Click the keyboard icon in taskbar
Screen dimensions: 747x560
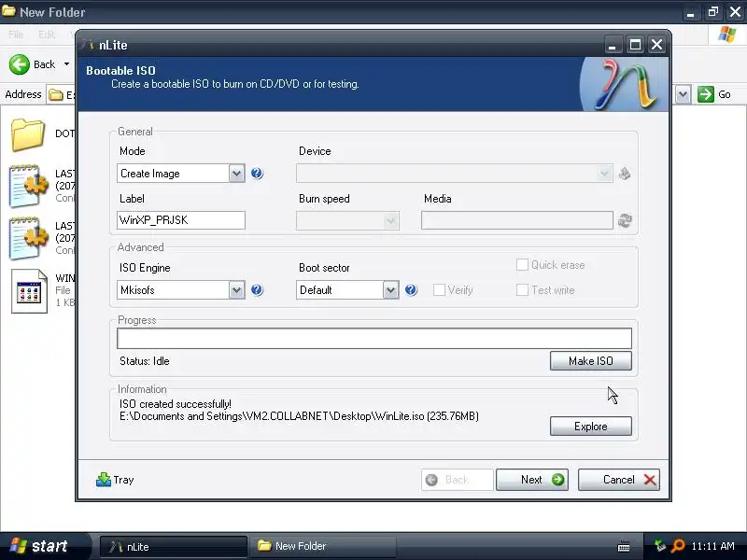coord(623,546)
